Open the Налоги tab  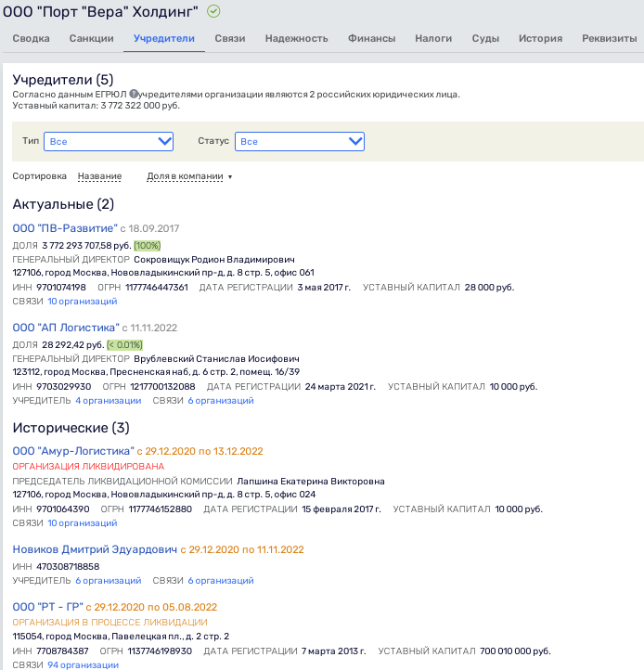433,39
